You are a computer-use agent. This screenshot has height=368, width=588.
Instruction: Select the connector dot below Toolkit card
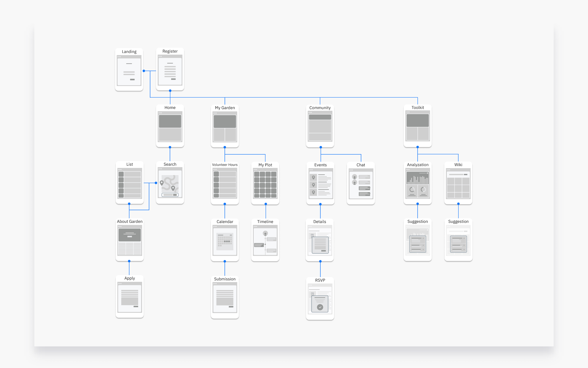coord(418,147)
